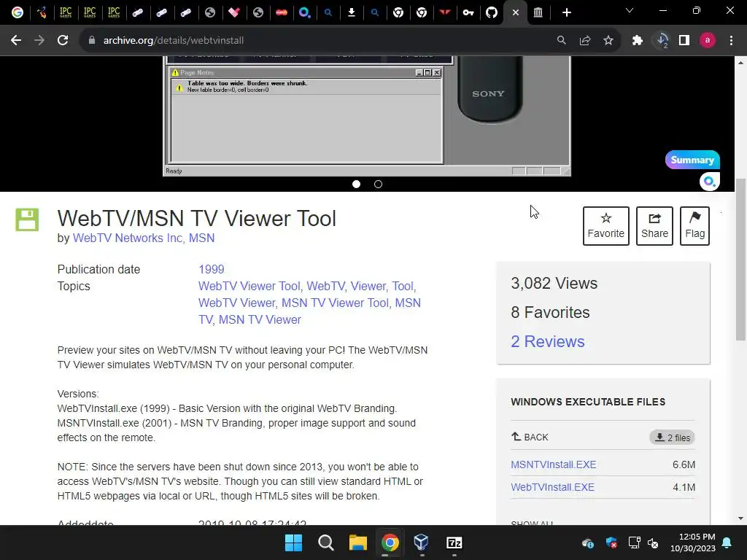Open the notification bell

coord(727,542)
